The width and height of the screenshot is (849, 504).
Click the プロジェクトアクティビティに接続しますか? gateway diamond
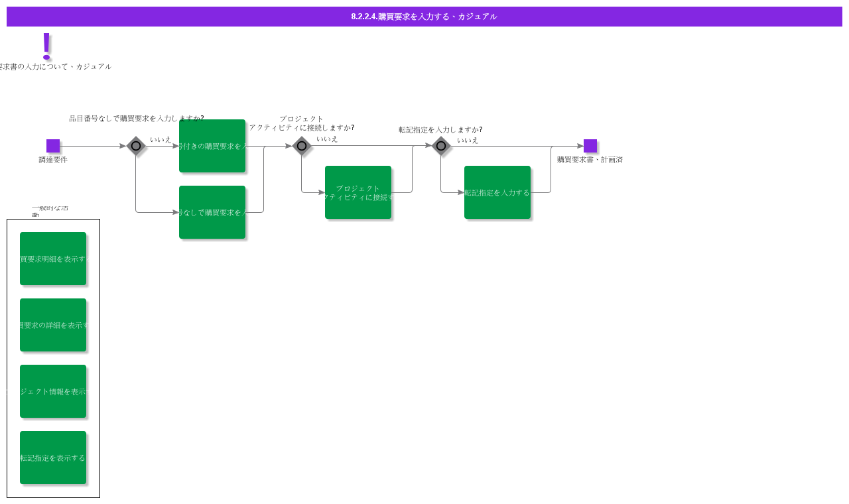click(302, 146)
